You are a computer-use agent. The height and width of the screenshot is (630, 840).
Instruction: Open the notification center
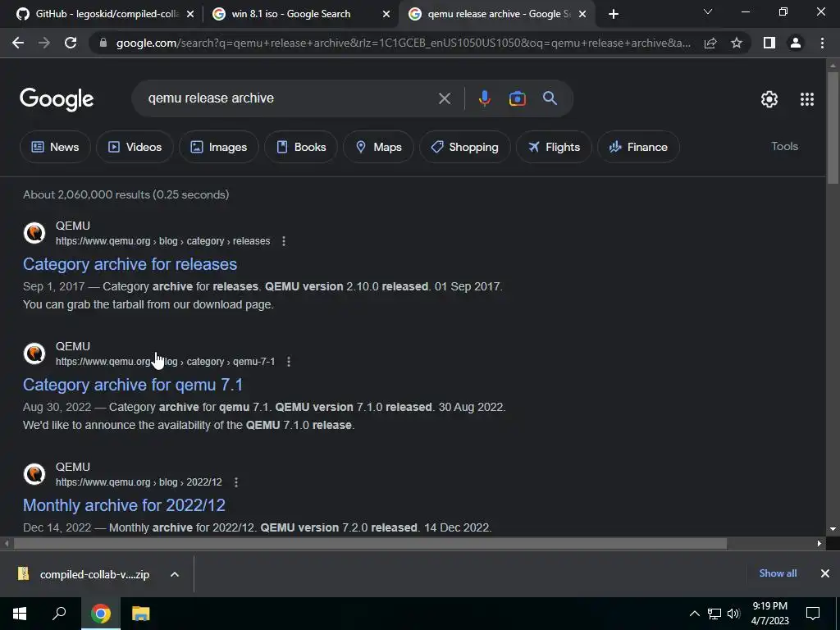[x=813, y=614]
